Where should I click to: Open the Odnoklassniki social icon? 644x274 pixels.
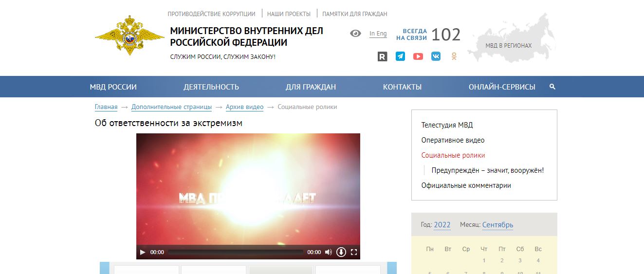click(x=454, y=56)
